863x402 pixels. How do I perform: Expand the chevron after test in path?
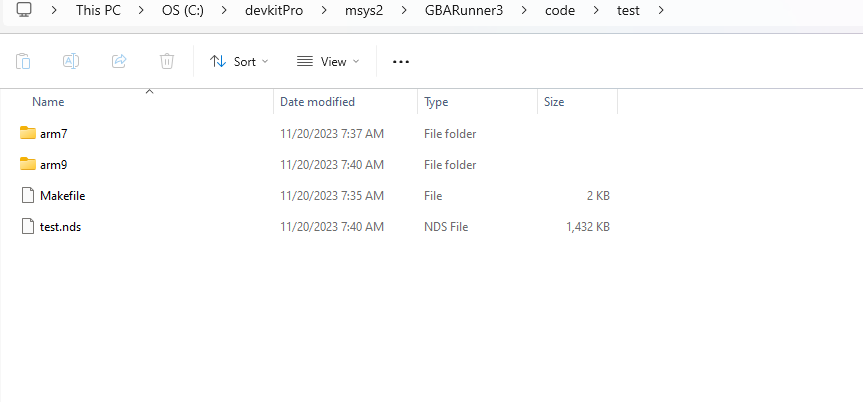661,10
